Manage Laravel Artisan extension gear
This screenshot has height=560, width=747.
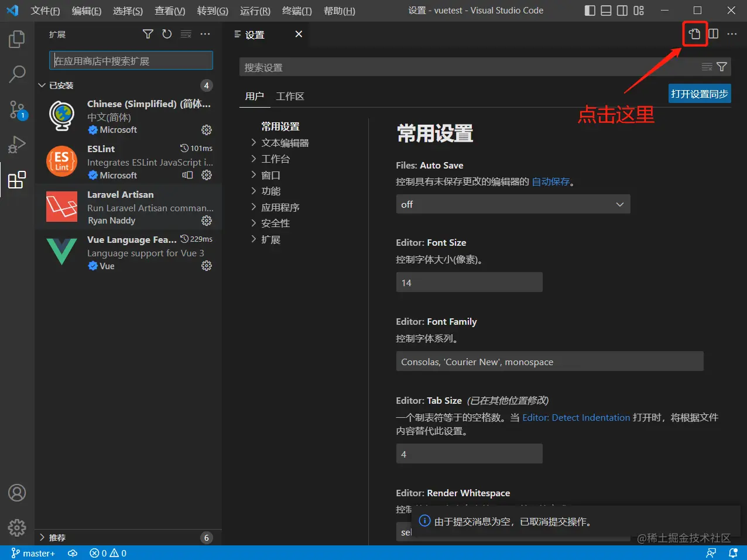[207, 221]
